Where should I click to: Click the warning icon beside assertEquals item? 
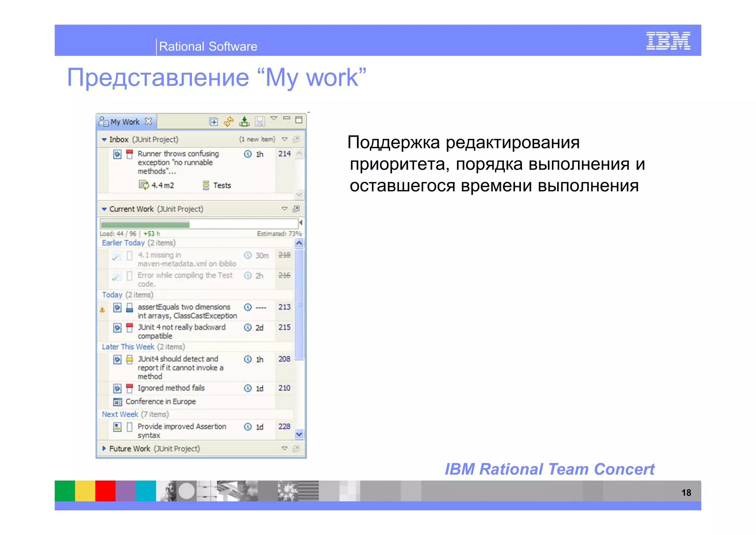coord(102,310)
